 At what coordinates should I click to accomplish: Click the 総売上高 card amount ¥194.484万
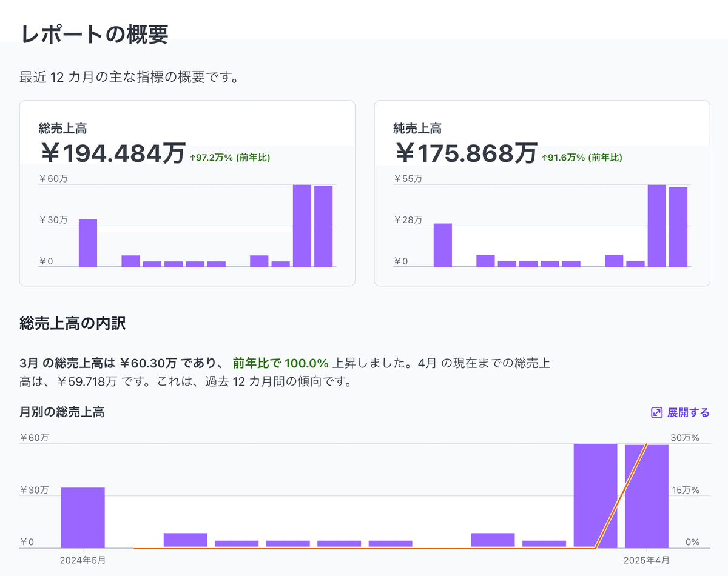click(112, 153)
